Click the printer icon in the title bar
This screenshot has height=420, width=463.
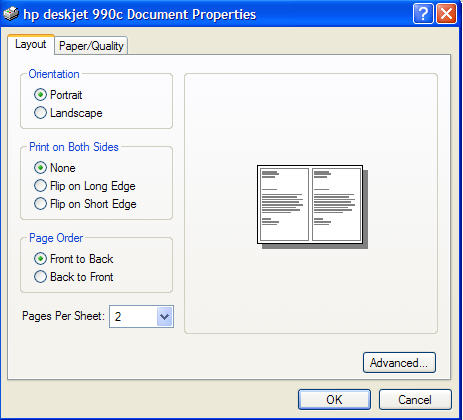[11, 14]
